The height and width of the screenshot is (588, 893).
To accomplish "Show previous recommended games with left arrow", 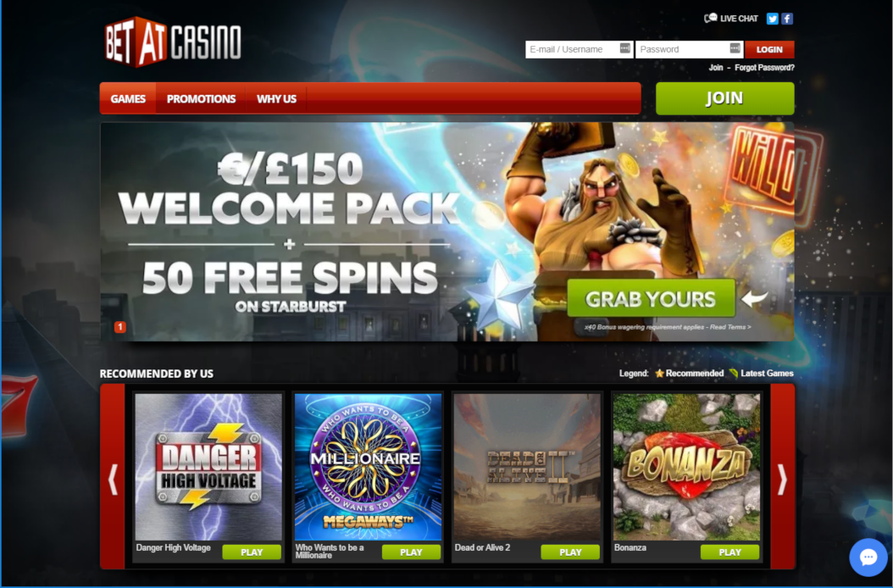I will coord(113,478).
